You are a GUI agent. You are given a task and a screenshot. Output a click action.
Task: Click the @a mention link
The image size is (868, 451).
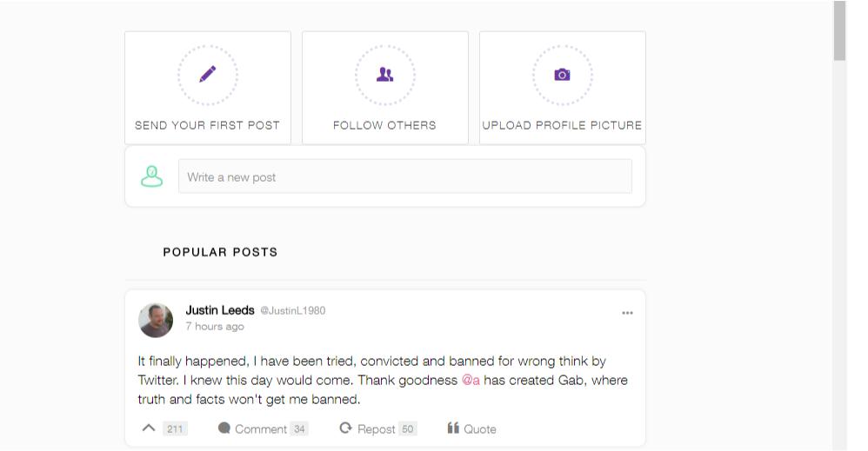[471, 381]
